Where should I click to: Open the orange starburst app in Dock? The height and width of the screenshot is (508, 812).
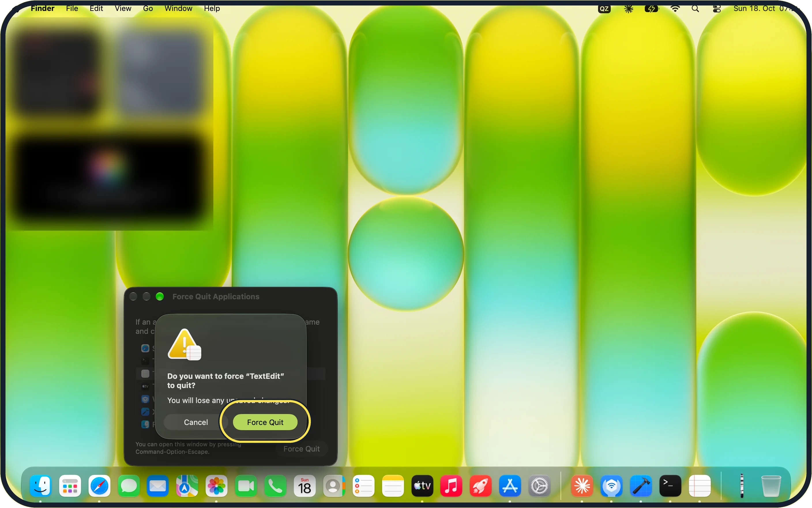(x=582, y=486)
